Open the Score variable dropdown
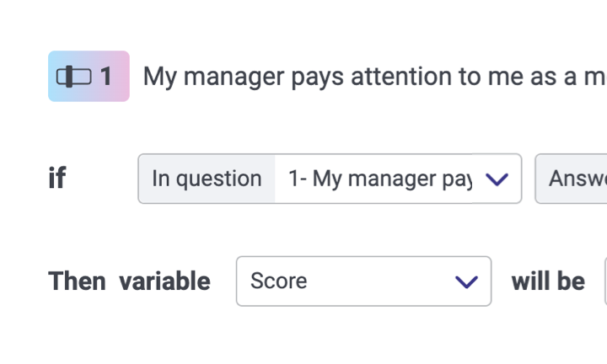 (363, 281)
